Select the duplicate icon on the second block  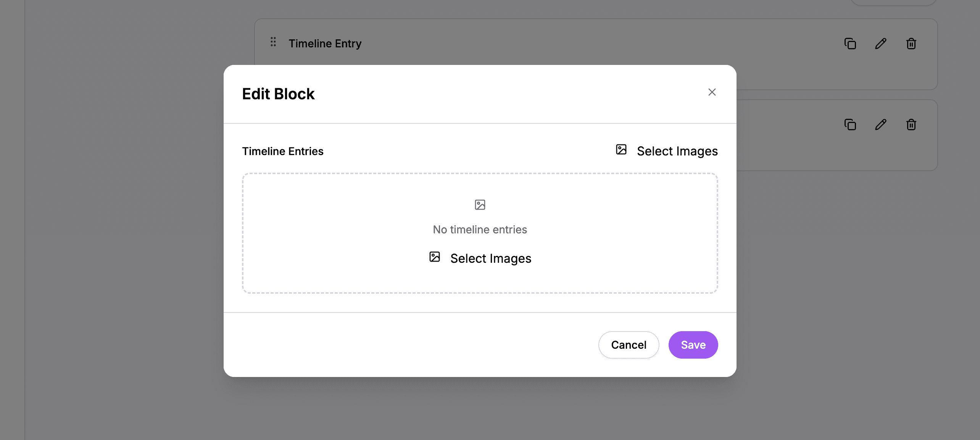coord(850,125)
